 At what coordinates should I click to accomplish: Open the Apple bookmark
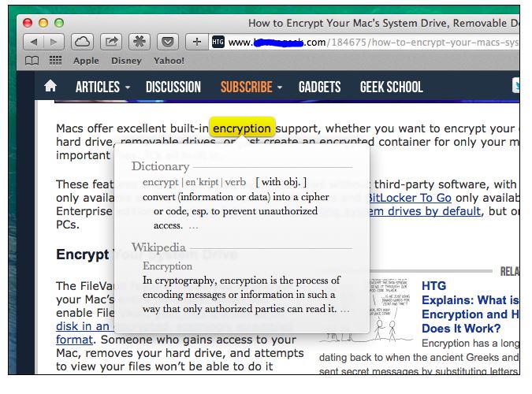coord(86,61)
